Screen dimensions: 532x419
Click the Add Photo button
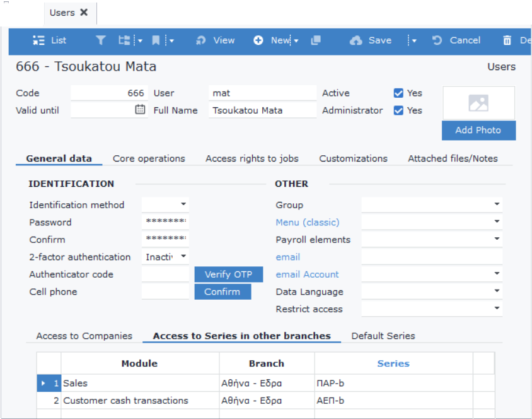click(x=478, y=131)
